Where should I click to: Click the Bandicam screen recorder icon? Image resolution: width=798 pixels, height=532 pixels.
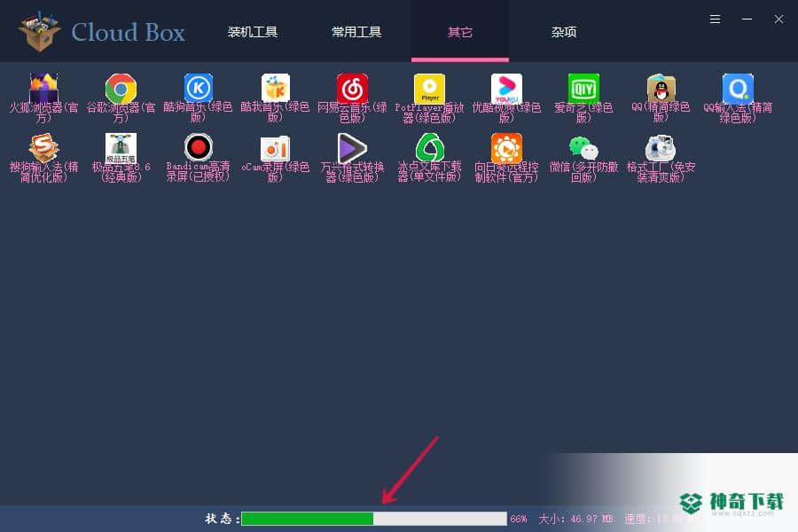(x=198, y=148)
